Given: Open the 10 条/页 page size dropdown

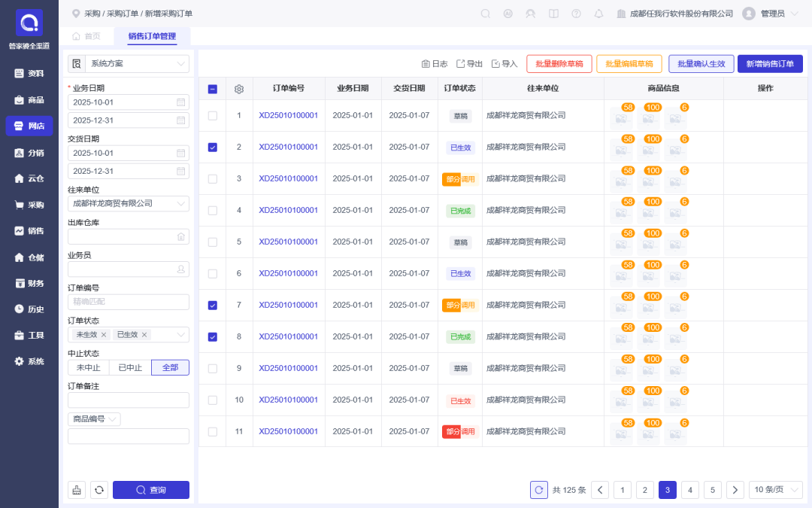Looking at the screenshot, I should pos(774,490).
